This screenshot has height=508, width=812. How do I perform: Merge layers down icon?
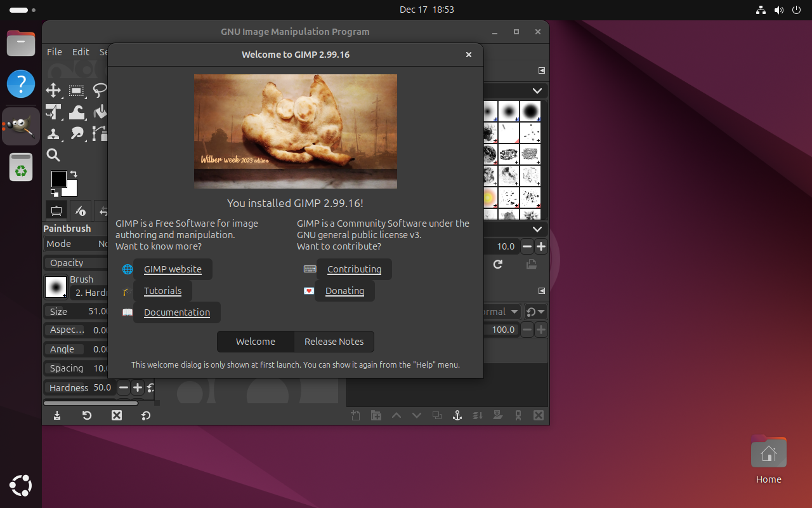point(478,415)
